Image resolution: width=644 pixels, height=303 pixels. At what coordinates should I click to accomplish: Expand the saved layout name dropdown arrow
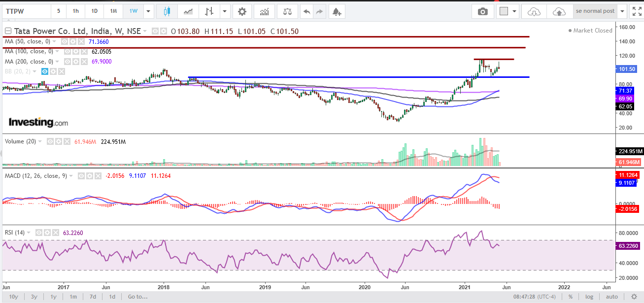(x=623, y=11)
